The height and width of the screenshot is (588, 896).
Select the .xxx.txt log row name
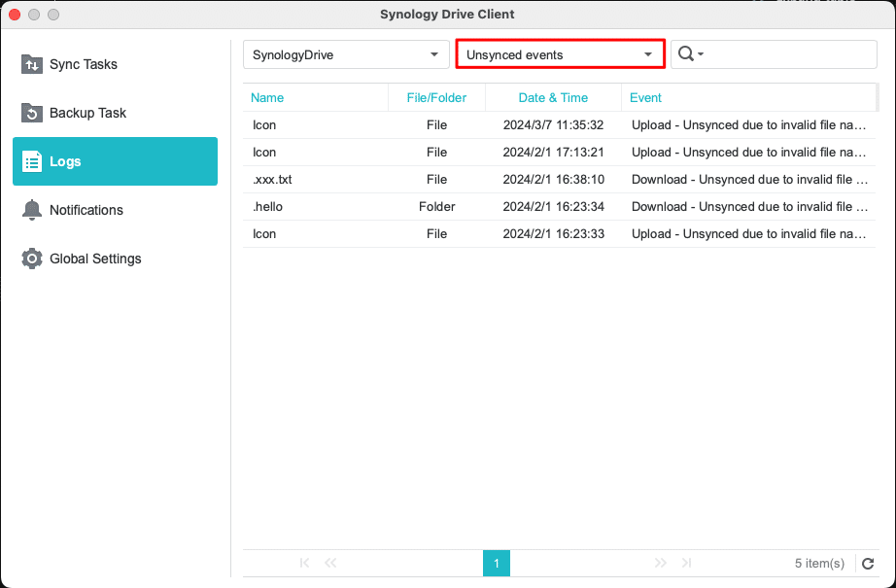272,180
